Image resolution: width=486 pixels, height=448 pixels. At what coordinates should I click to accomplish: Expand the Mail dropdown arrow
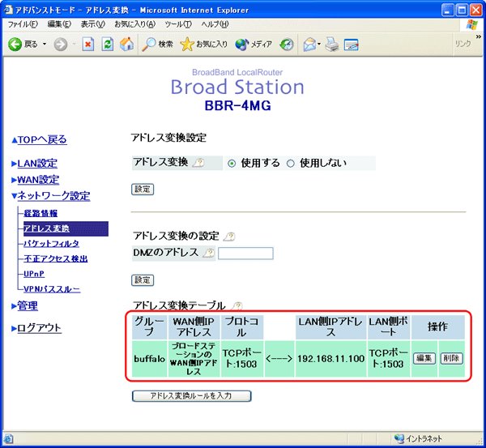319,45
